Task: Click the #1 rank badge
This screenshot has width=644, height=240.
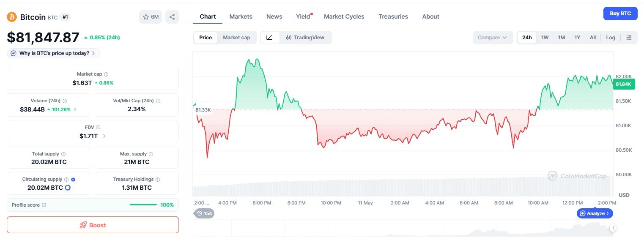Action: point(66,17)
